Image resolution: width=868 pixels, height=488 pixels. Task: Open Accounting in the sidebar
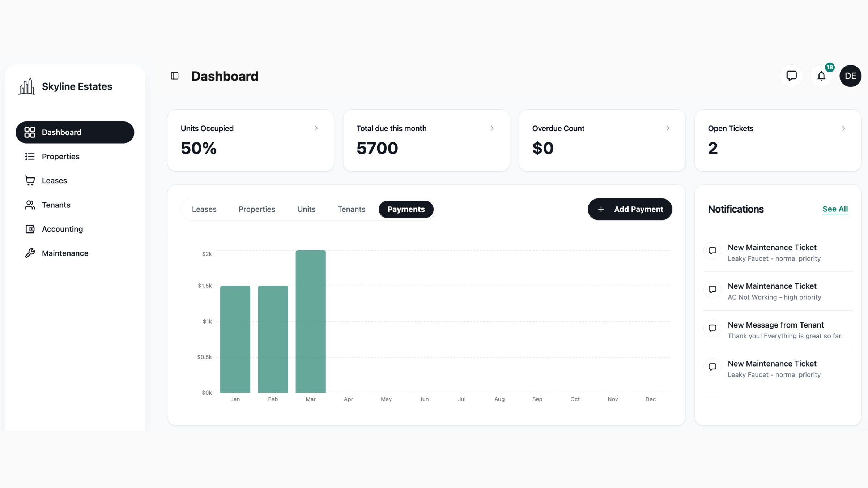tap(62, 229)
